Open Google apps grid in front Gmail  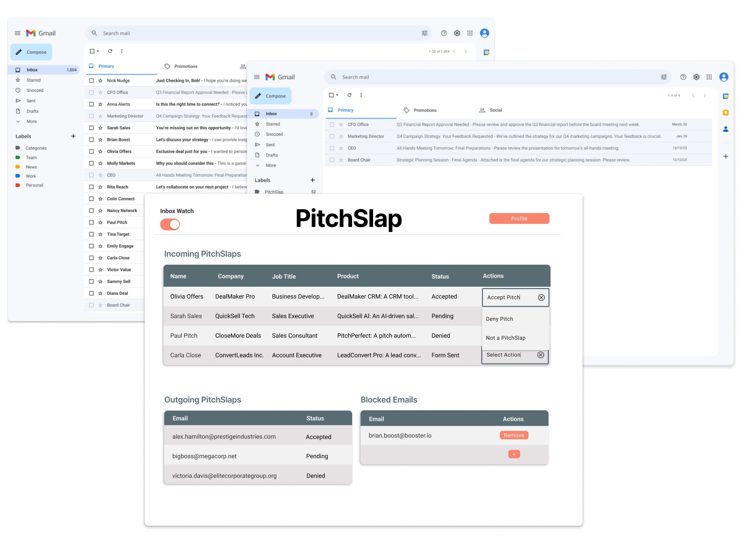(x=709, y=77)
